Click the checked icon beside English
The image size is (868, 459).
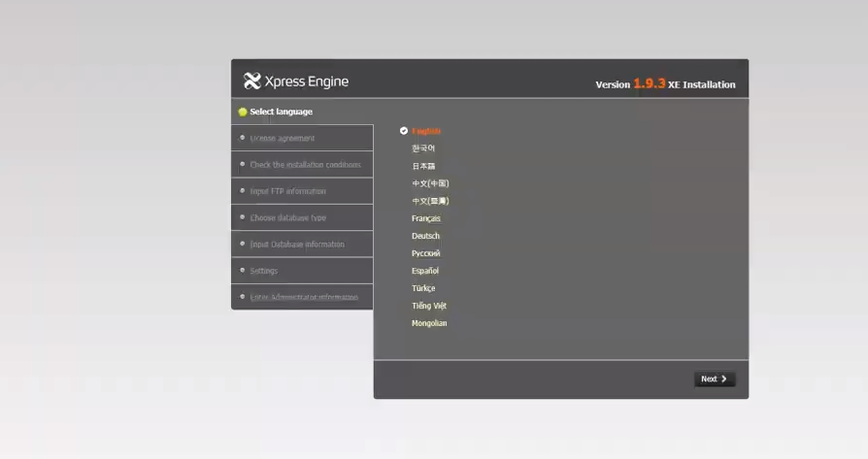pyautogui.click(x=404, y=131)
